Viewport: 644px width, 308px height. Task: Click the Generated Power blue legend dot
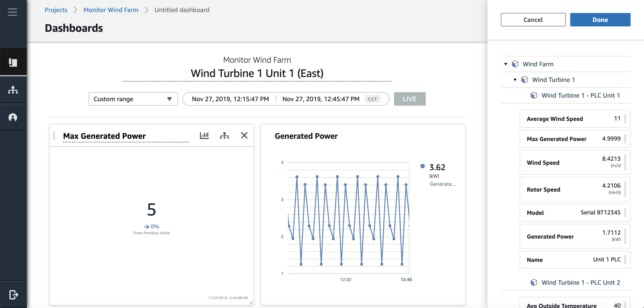pyautogui.click(x=422, y=166)
